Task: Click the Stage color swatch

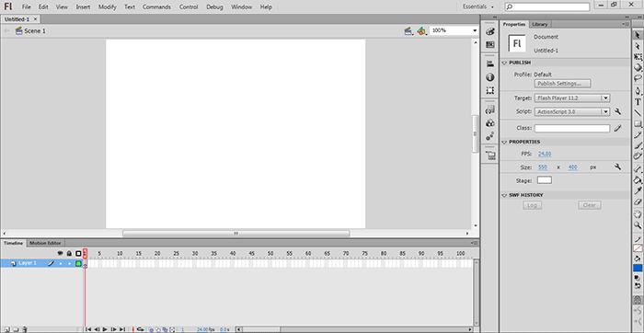Action: [x=545, y=180]
